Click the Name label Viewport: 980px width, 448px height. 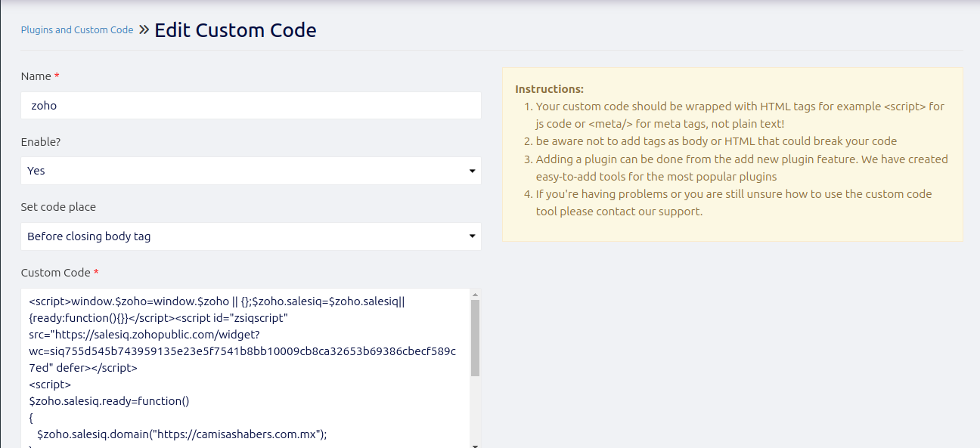pos(36,76)
